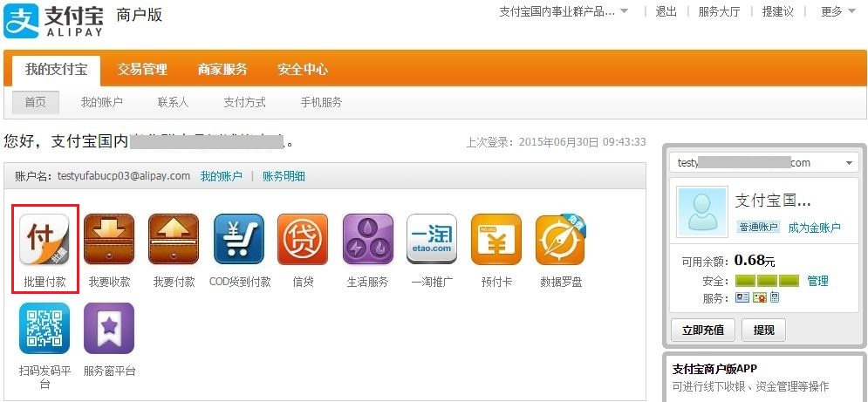
Task: Switch to the 商家服务 tab
Action: point(222,70)
